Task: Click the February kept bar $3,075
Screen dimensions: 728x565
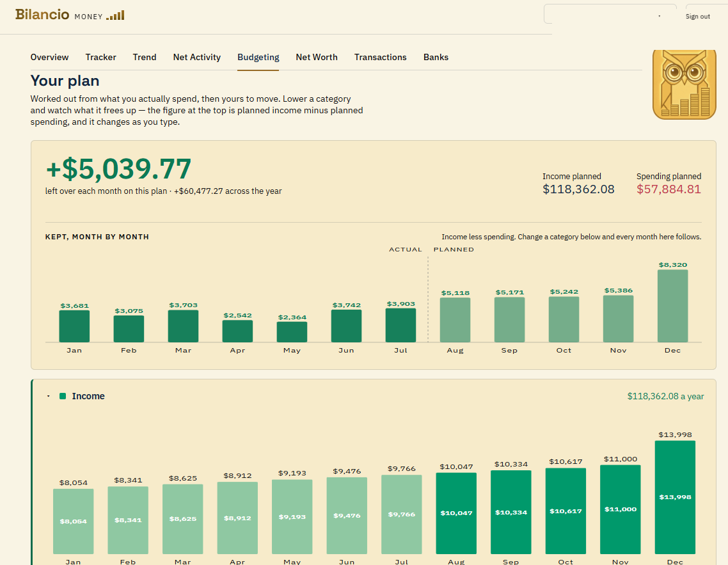Action: point(129,329)
